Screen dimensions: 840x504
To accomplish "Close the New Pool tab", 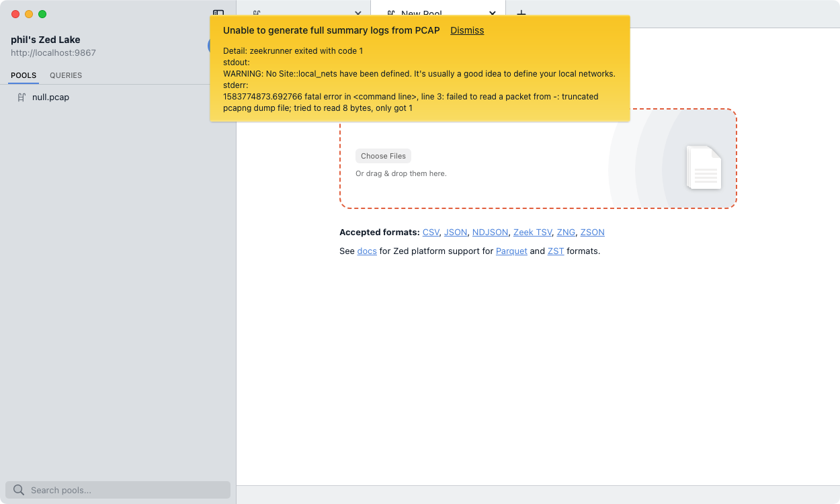I will pyautogui.click(x=493, y=13).
